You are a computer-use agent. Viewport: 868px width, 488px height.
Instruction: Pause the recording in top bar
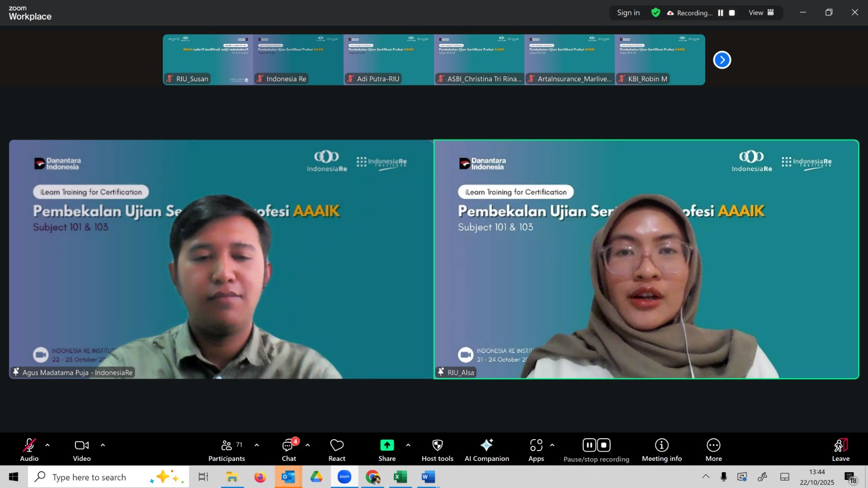[x=720, y=13]
